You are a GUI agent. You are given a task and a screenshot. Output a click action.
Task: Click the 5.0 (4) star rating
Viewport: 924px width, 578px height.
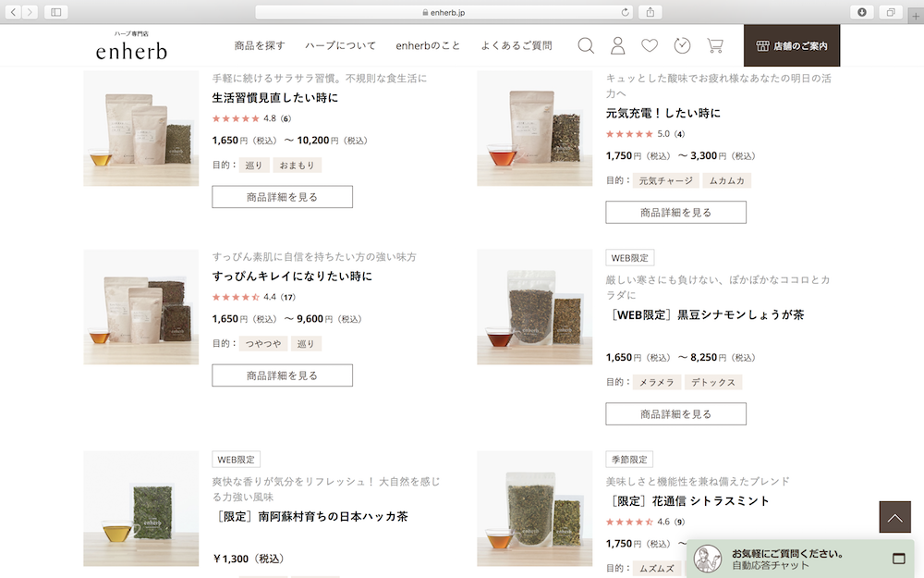[645, 134]
